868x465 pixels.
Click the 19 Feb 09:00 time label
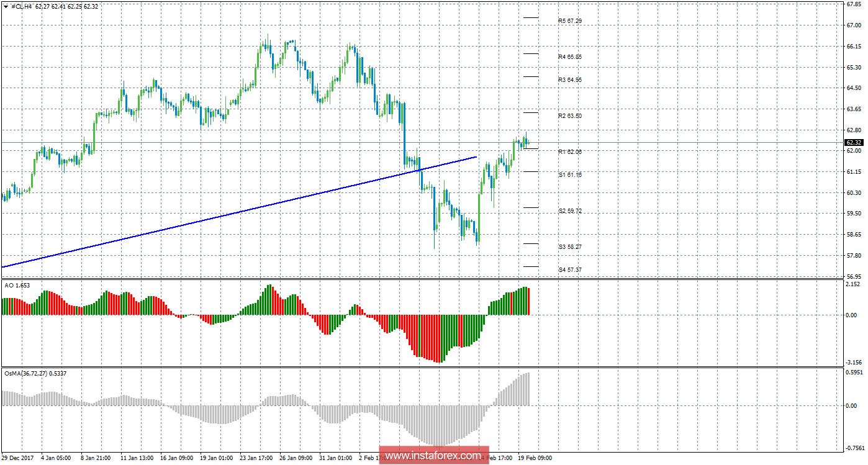(x=534, y=458)
